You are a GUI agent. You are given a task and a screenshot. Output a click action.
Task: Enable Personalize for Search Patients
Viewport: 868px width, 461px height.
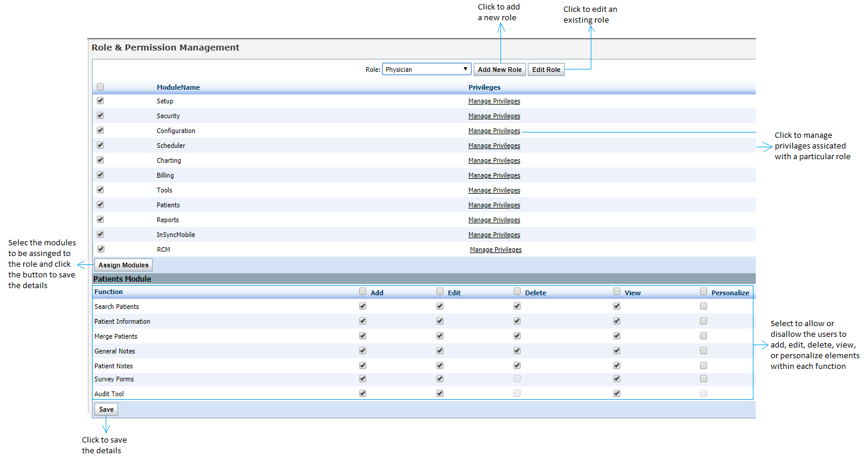click(704, 306)
